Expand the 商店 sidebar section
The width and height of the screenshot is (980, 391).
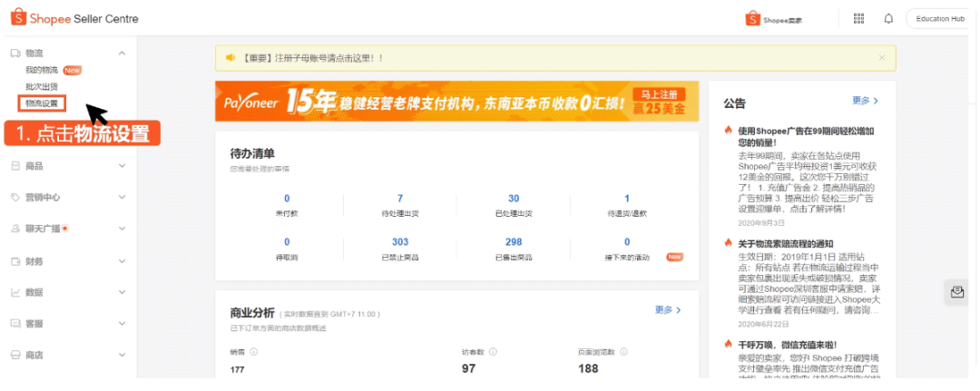coord(122,355)
